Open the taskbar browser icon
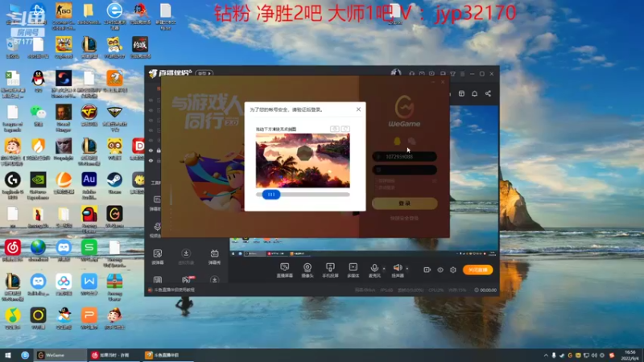644x362 pixels. (25, 355)
